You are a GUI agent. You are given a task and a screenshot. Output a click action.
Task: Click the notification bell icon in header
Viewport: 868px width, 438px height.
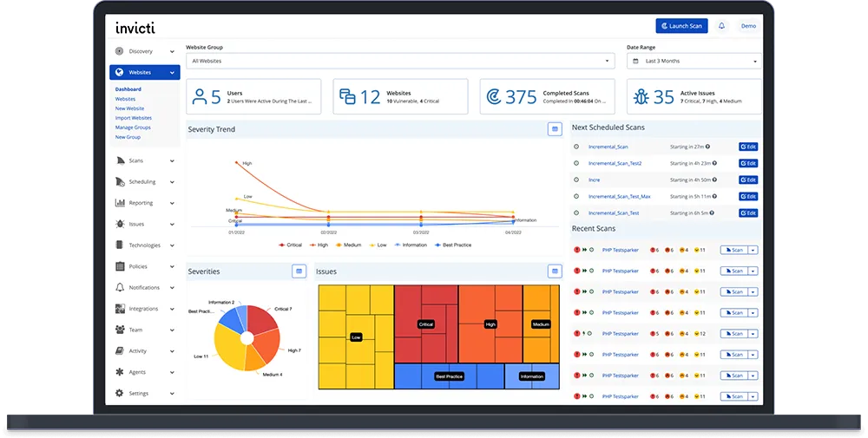pyautogui.click(x=721, y=26)
